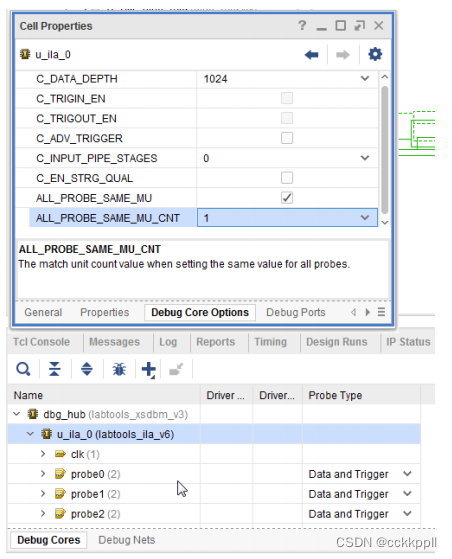Screen dimensions: 452x559
Task: Open Design Runs tab
Action: pos(337,342)
